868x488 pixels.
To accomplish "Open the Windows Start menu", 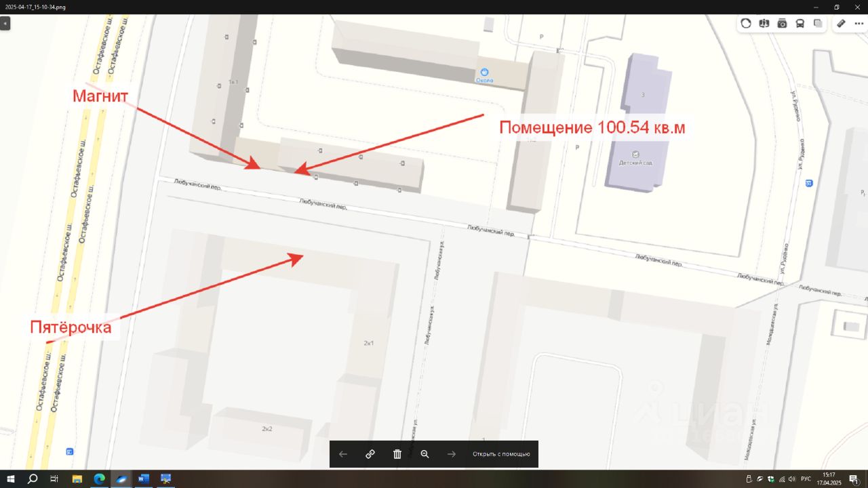I will 11,479.
